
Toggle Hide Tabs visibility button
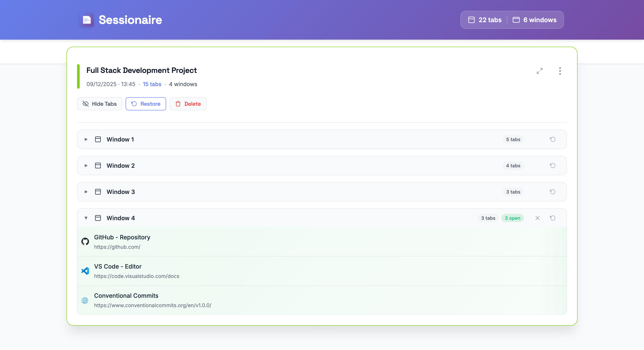[99, 104]
